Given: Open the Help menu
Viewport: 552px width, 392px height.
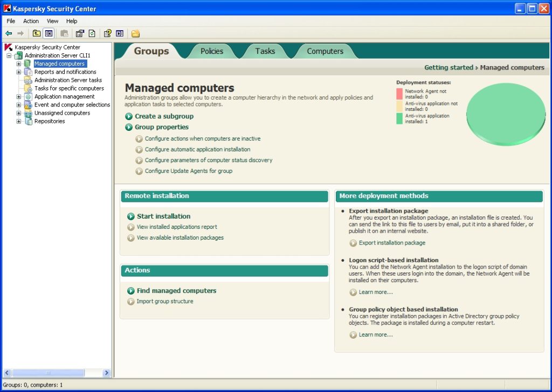Looking at the screenshot, I should point(72,21).
